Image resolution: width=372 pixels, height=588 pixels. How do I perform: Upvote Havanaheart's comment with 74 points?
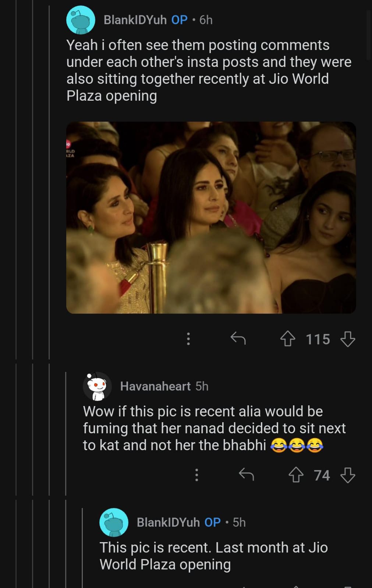click(x=296, y=475)
